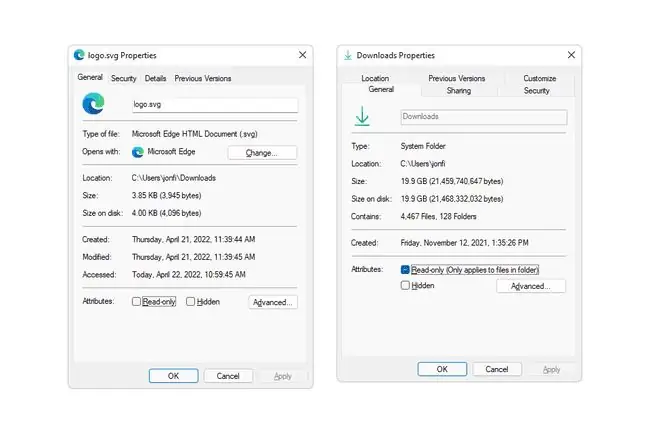Click Apply in Downloads Properties
650x433 pixels.
click(551, 369)
